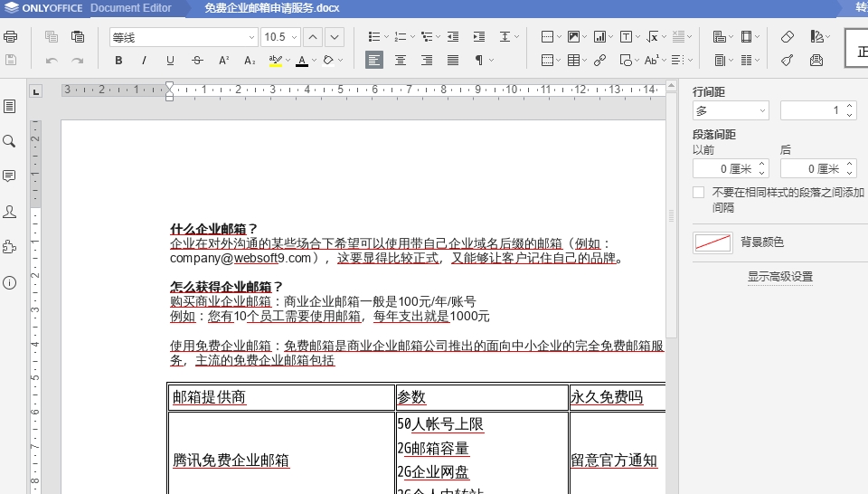Click the copy style paintbrush icon

tap(787, 61)
